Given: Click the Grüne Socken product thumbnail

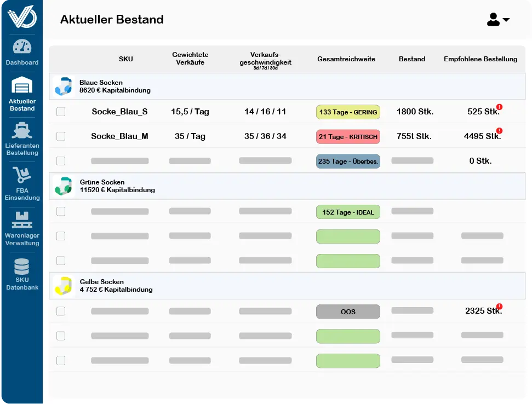Looking at the screenshot, I should point(63,186).
